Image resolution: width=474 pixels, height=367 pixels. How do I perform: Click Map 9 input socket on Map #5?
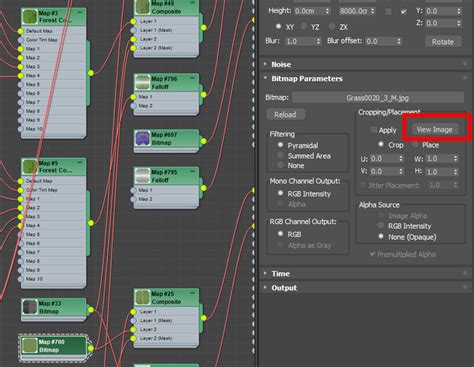(x=21, y=270)
